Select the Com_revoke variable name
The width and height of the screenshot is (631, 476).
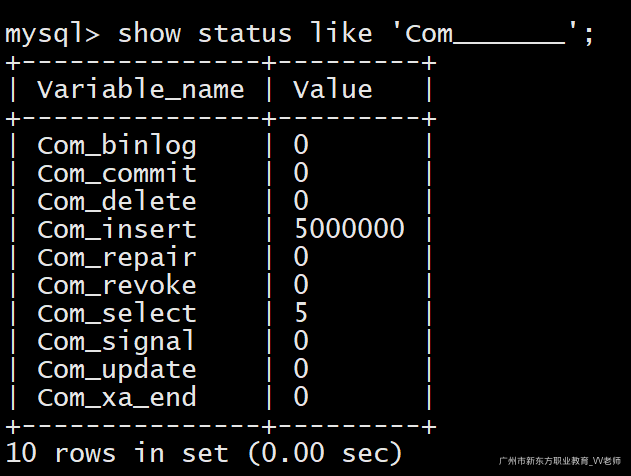pos(117,286)
